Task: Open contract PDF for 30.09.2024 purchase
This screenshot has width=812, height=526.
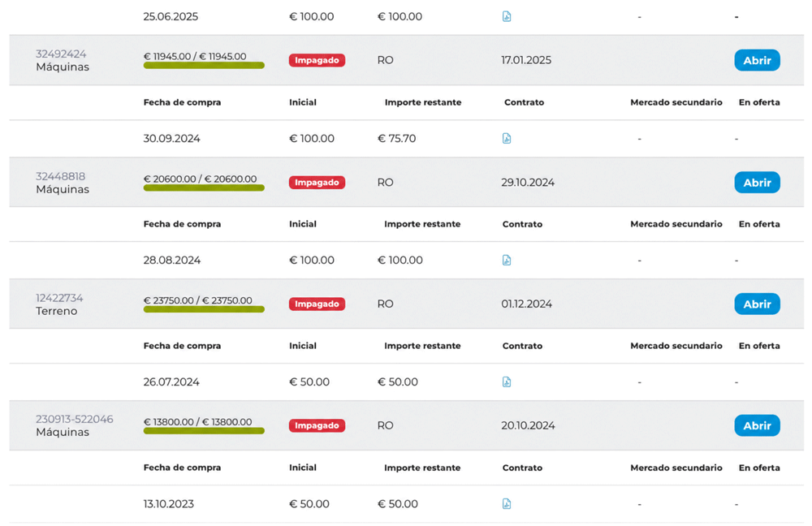Action: click(507, 138)
